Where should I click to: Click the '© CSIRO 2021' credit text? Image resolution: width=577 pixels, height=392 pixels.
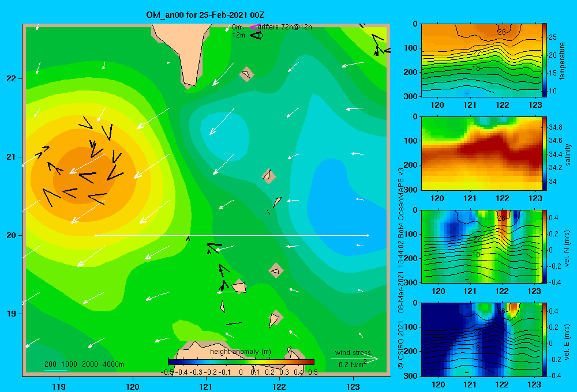tap(401, 345)
